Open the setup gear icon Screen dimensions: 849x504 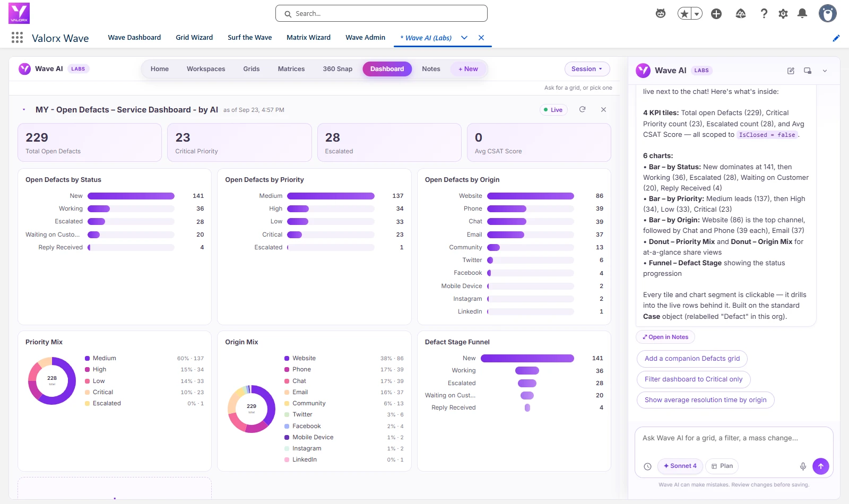tap(783, 14)
